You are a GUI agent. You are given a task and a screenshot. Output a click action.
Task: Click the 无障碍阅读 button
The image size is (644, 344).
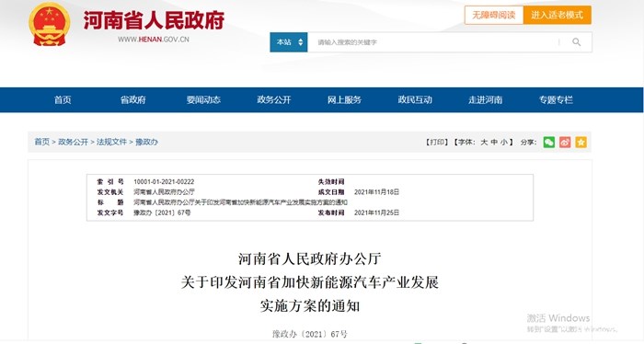494,16
